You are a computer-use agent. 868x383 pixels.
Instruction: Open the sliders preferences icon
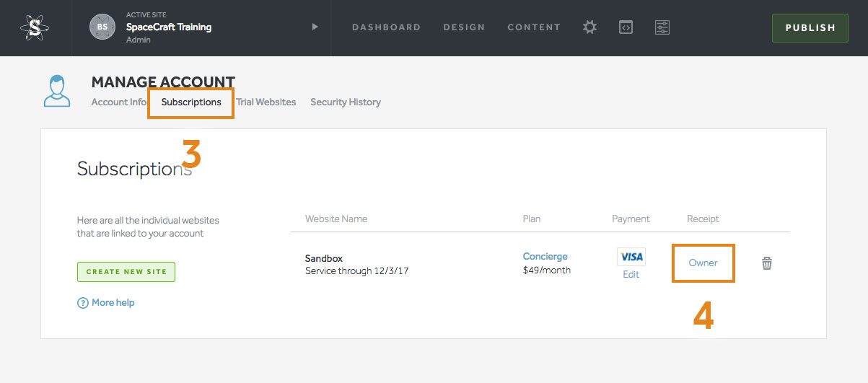(x=662, y=27)
